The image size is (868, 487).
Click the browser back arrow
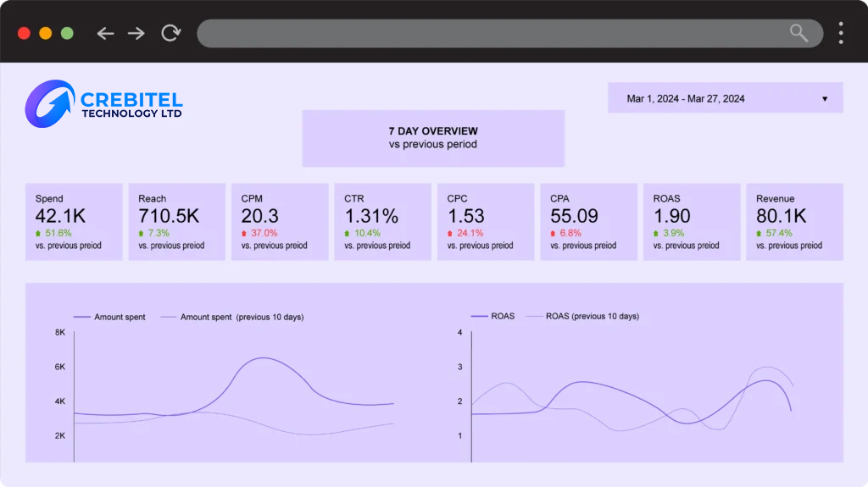pyautogui.click(x=105, y=34)
